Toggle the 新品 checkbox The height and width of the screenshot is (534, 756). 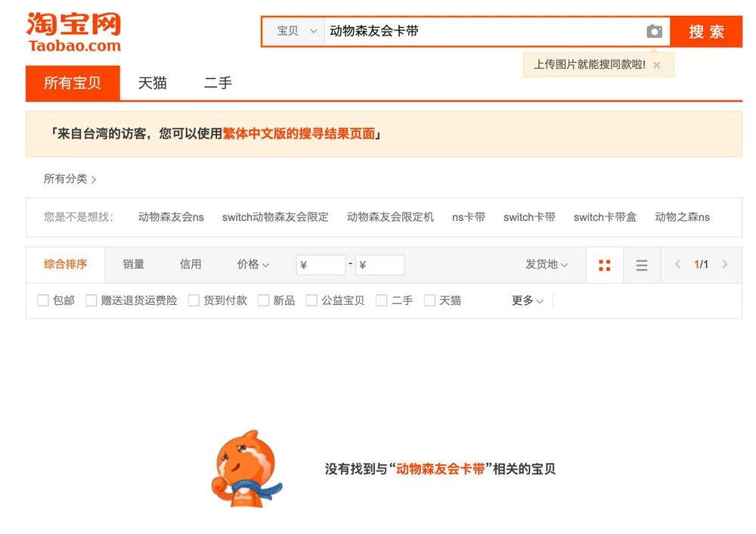pyautogui.click(x=263, y=300)
